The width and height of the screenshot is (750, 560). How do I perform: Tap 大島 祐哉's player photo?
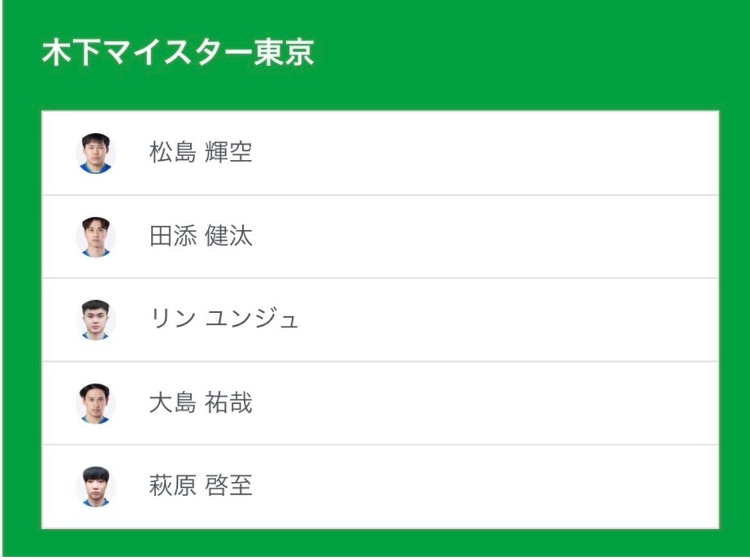[x=95, y=403]
